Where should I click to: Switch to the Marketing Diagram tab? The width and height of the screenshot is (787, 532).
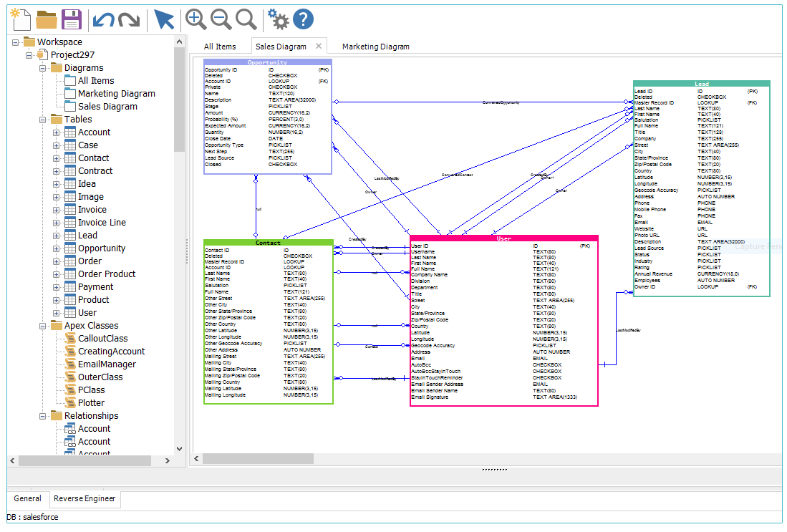(x=375, y=46)
